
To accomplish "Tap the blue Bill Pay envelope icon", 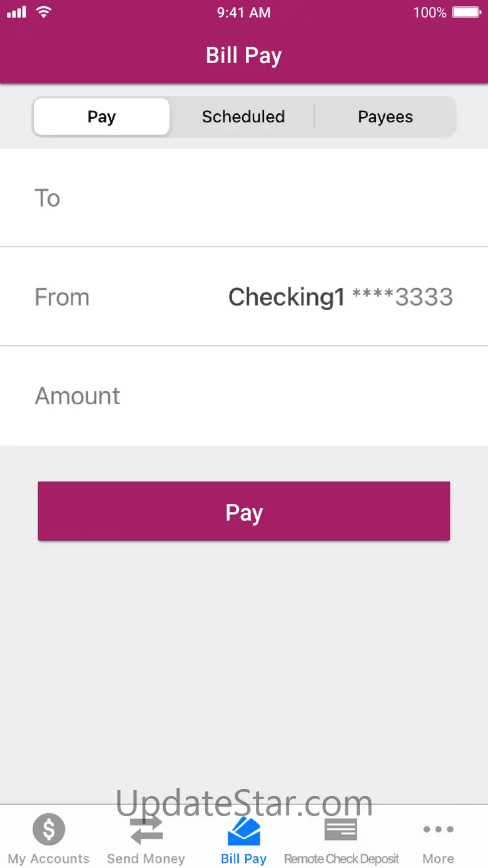I will (x=243, y=830).
